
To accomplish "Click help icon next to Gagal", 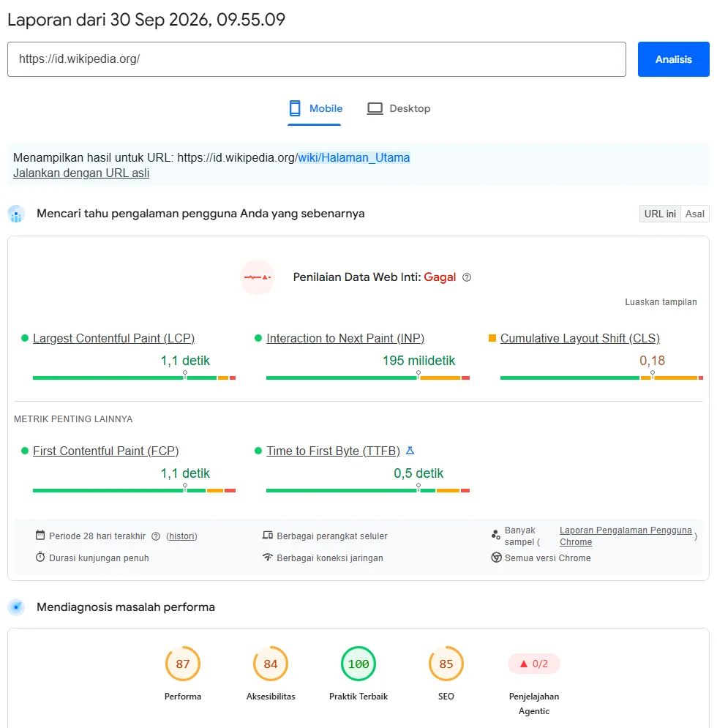I will tap(467, 277).
